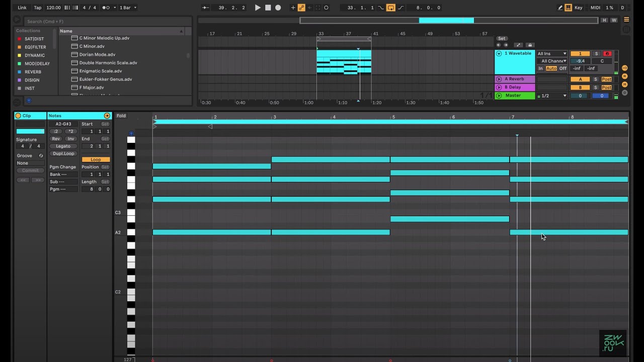Select Dorian Mode.adv in browser
Image resolution: width=644 pixels, height=362 pixels.
pyautogui.click(x=97, y=54)
